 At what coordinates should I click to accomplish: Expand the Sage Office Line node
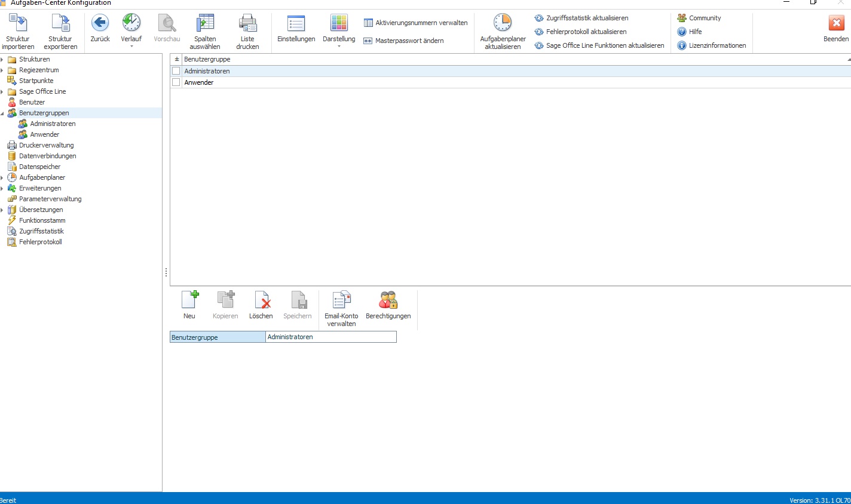[x=2, y=91]
